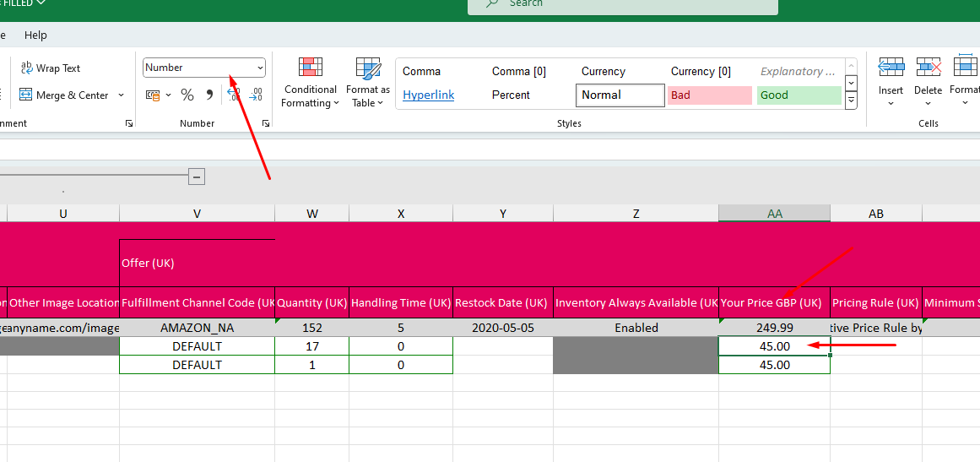Image resolution: width=980 pixels, height=462 pixels.
Task: Click the Pricing Rule (UK) header cell
Action: (x=876, y=302)
